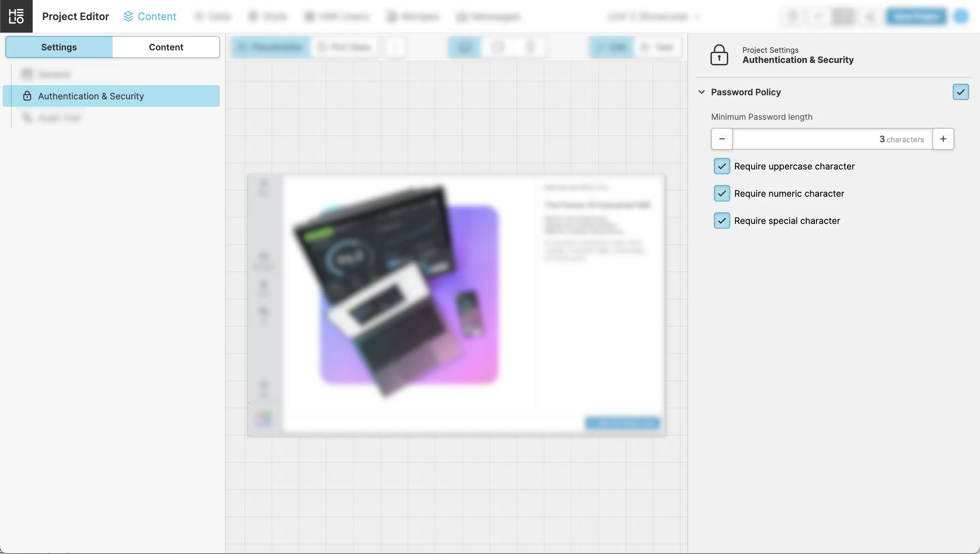Click the Content layers icon in top navigation

pyautogui.click(x=128, y=16)
